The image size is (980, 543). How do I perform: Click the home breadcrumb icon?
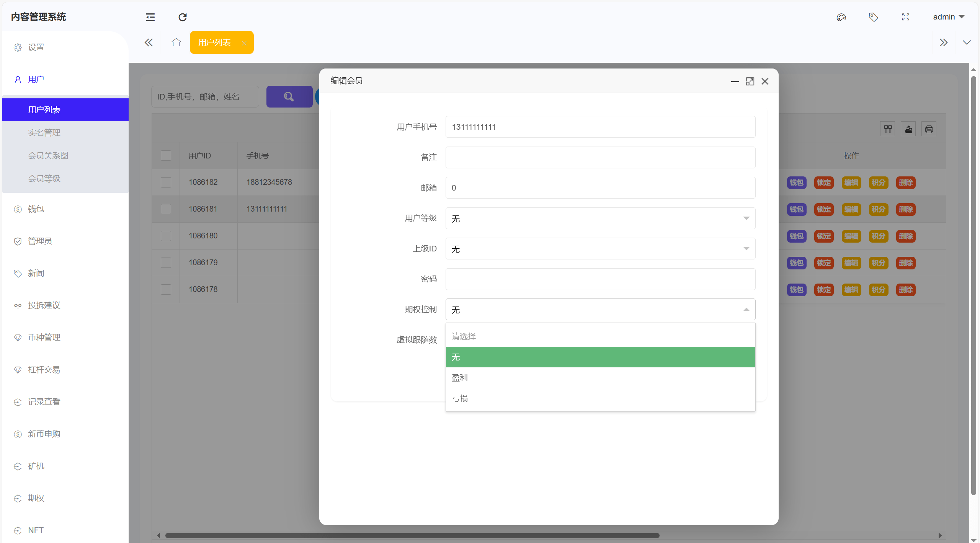(x=176, y=42)
